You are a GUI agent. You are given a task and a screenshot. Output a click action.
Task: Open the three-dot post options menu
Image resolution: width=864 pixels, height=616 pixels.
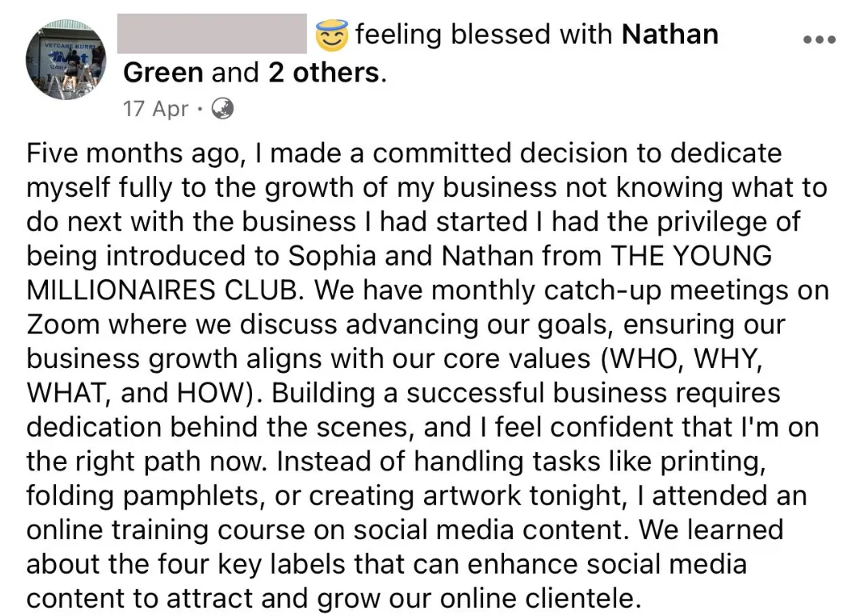point(819,39)
